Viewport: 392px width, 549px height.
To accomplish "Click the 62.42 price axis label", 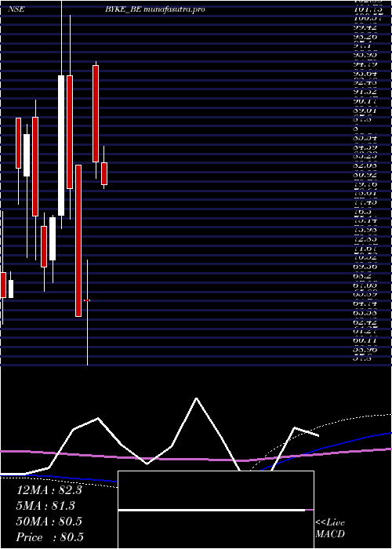I will [x=366, y=322].
